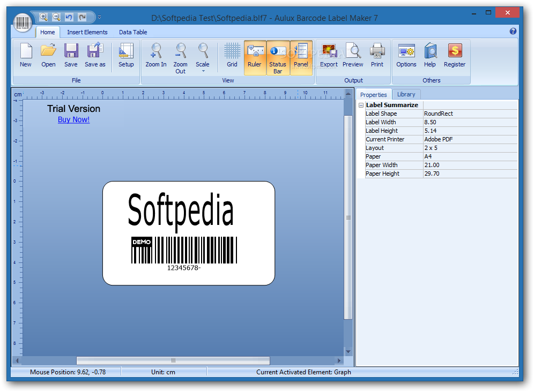Open the Options dialog
The width and height of the screenshot is (534, 392).
pos(406,56)
